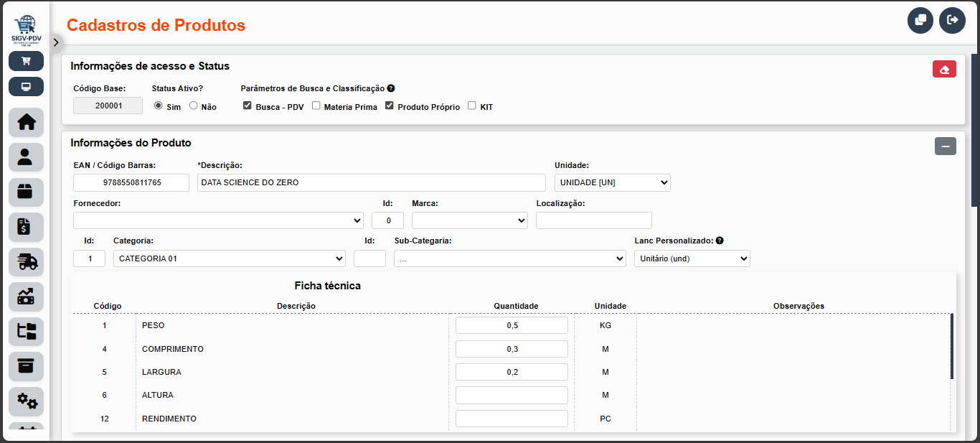The width and height of the screenshot is (980, 443).
Task: Click the logout icon at top right
Action: [x=953, y=20]
